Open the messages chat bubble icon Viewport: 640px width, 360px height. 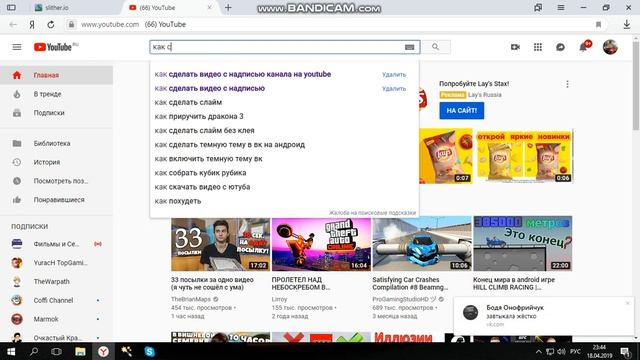[560, 47]
